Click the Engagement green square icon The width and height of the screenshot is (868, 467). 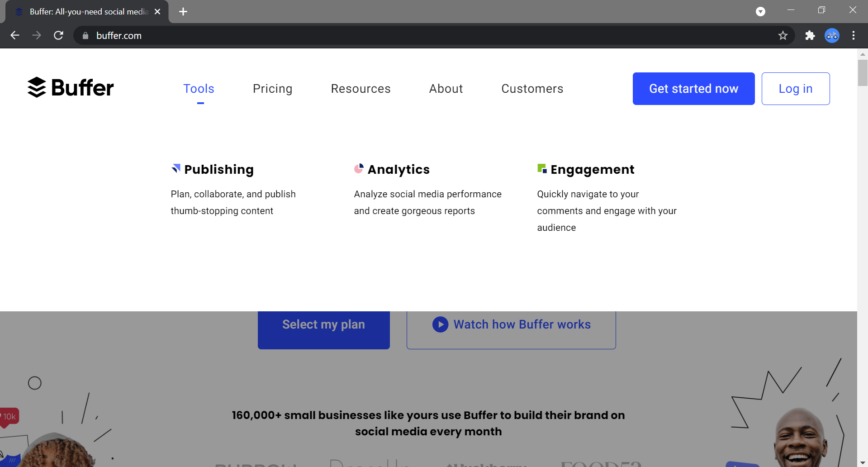542,169
